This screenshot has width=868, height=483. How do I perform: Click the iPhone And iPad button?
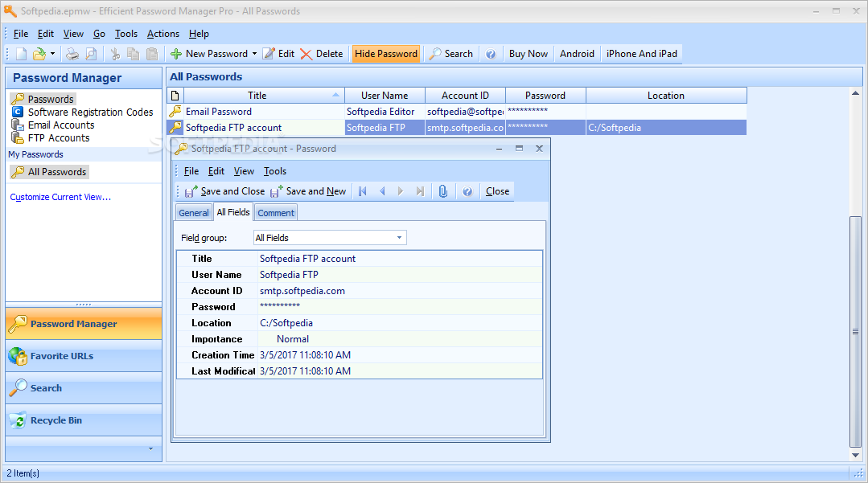click(642, 54)
